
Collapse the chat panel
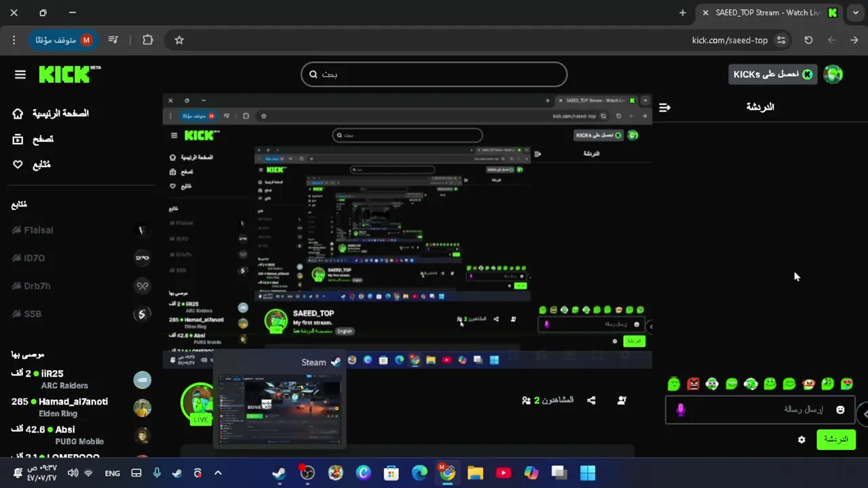[665, 107]
